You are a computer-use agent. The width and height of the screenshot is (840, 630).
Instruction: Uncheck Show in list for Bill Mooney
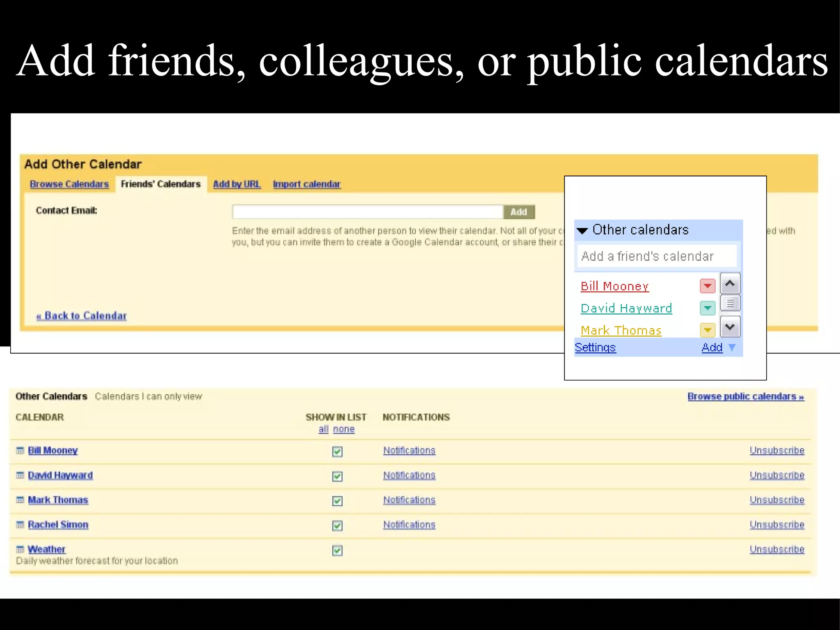tap(337, 452)
